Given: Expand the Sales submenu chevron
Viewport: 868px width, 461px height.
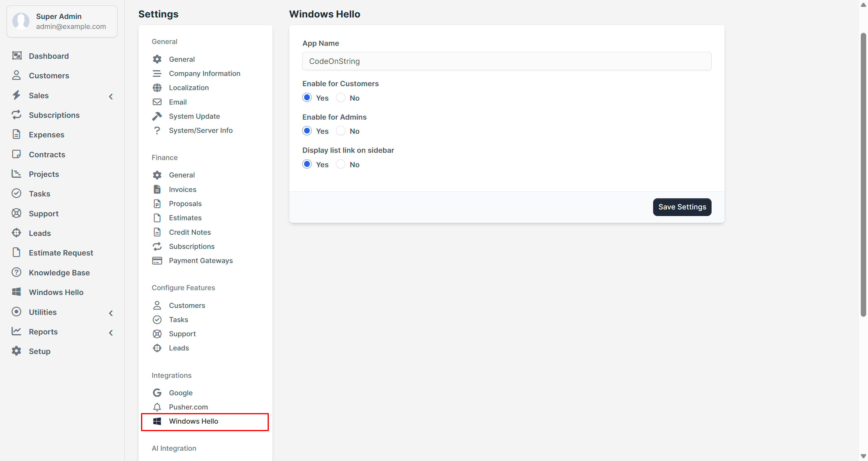Looking at the screenshot, I should click(x=111, y=96).
